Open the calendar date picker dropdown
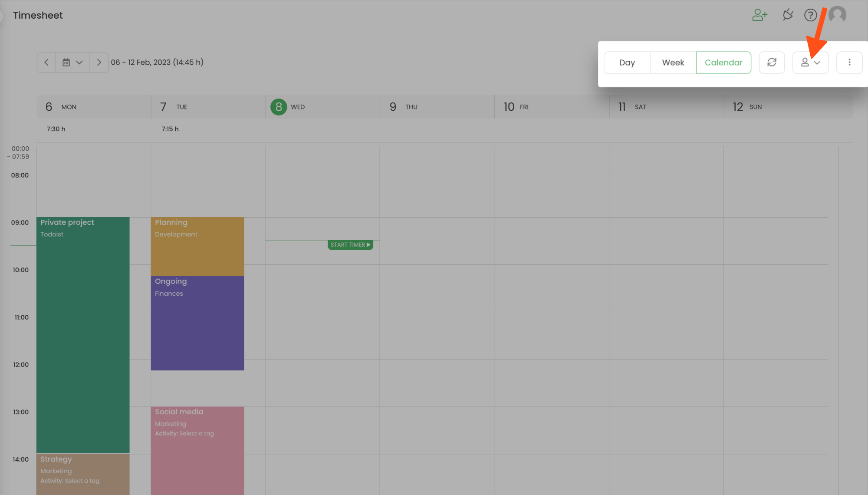 point(72,63)
